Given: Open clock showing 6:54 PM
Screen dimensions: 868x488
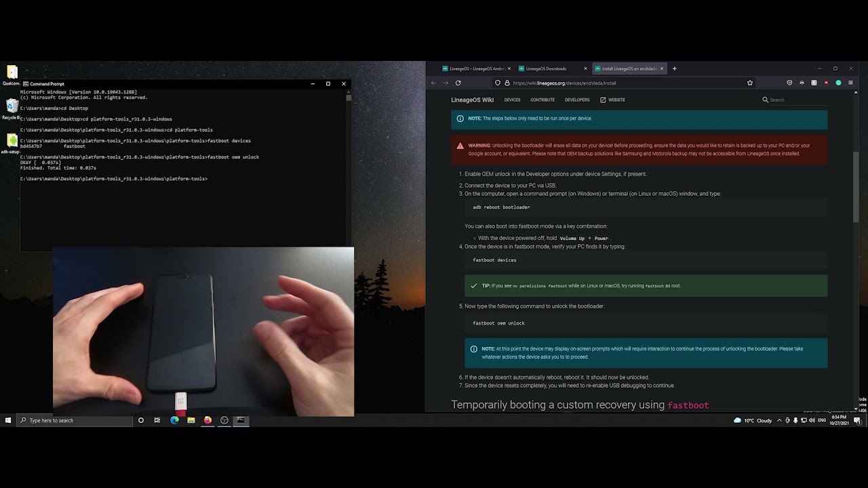Looking at the screenshot, I should 840,420.
